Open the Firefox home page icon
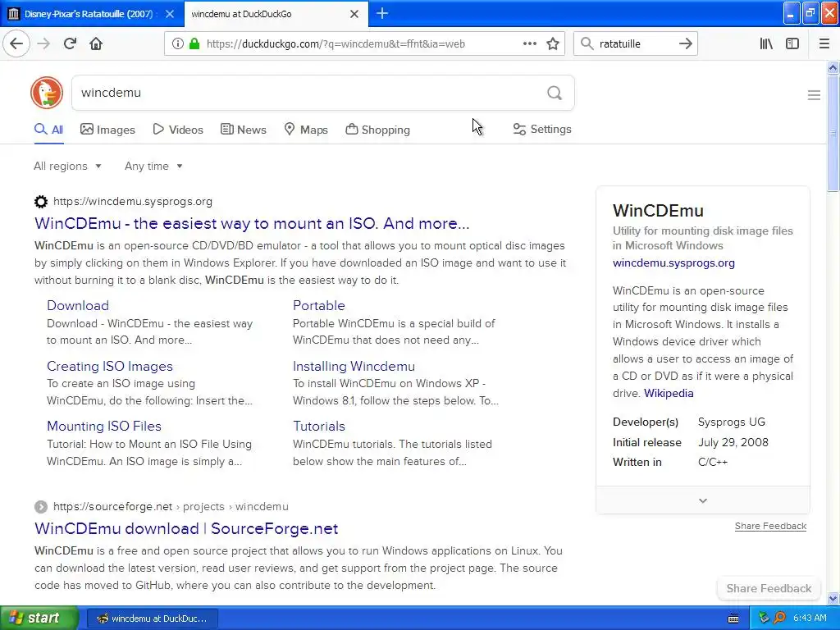This screenshot has width=840, height=630. [96, 43]
